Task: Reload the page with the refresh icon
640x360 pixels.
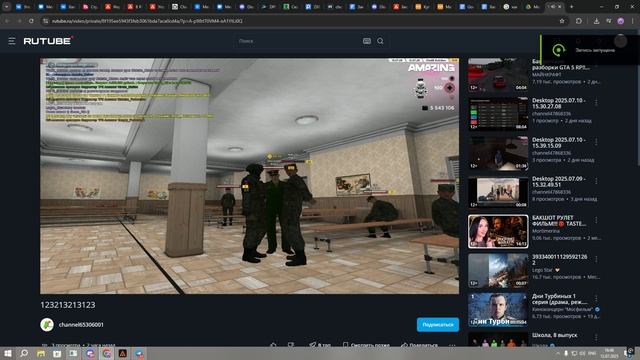Action: pos(31,21)
